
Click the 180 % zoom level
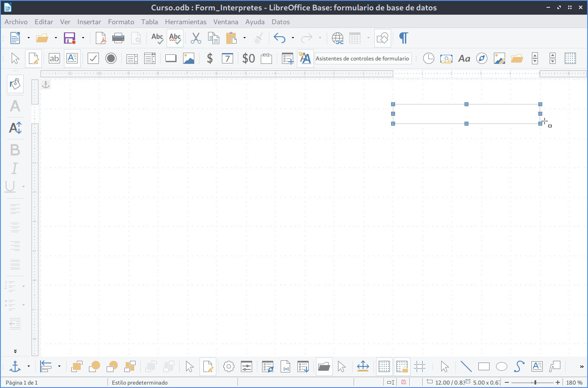click(574, 382)
